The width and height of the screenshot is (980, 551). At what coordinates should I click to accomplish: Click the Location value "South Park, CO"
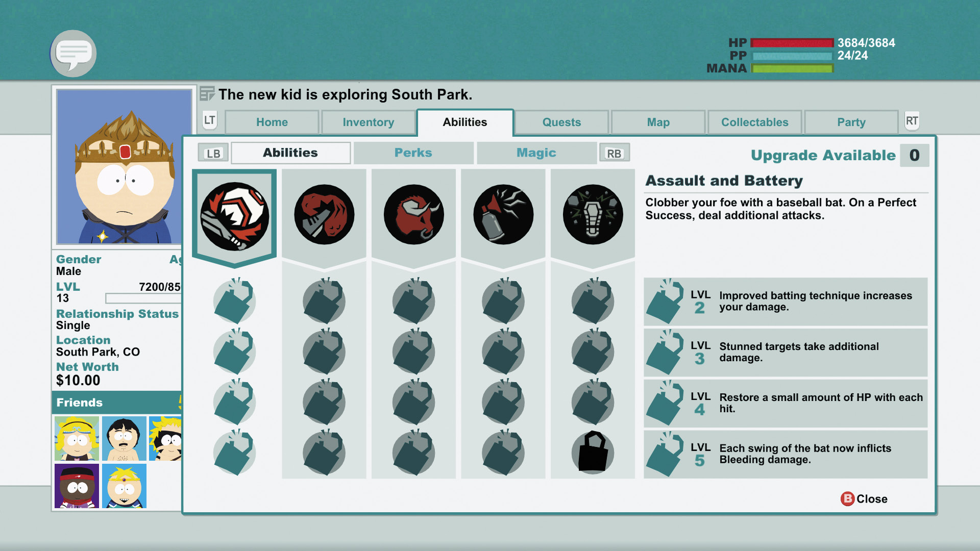coord(98,352)
